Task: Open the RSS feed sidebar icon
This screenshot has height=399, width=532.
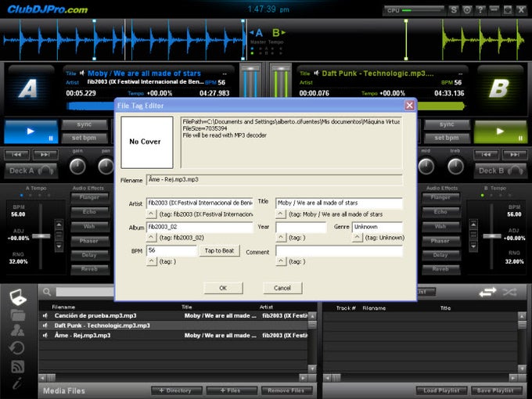Action: pyautogui.click(x=18, y=366)
